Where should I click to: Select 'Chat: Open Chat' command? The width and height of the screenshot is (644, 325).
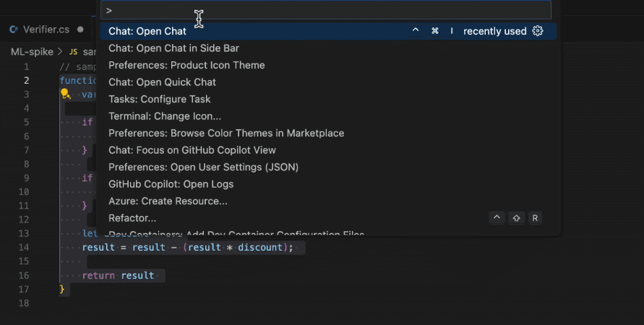coord(328,31)
